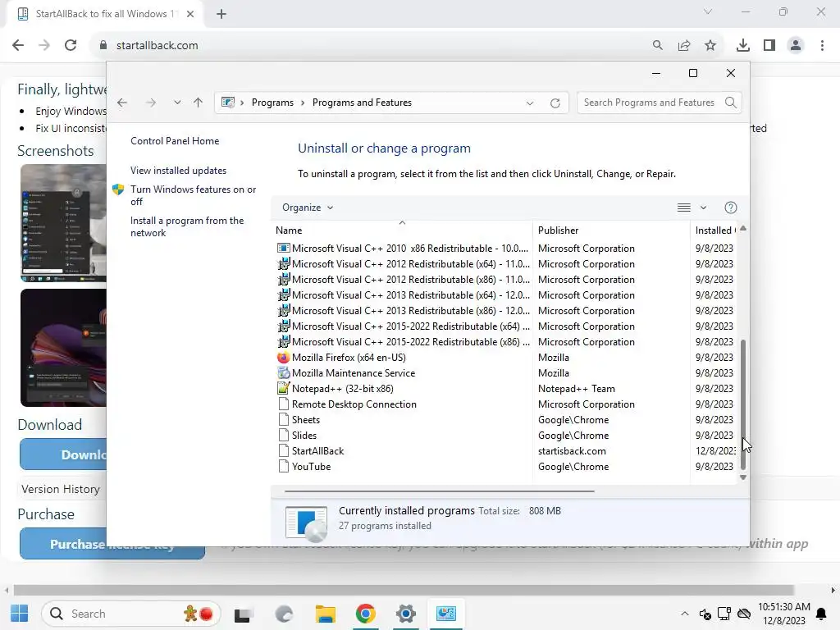The height and width of the screenshot is (630, 840).
Task: Open Turn Windows features on or off
Action: point(193,195)
